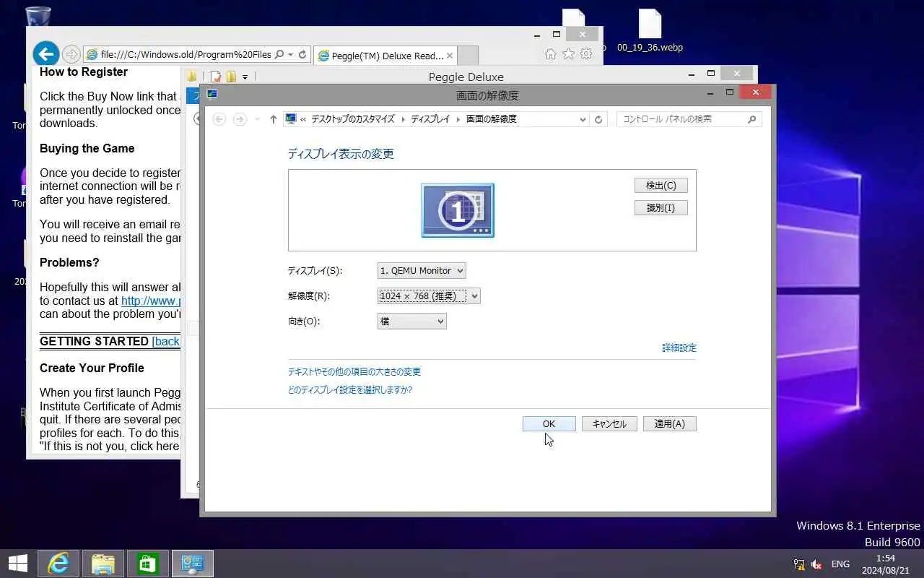Image resolution: width=924 pixels, height=578 pixels.
Task: Expand the control panel address bar dropdown
Action: [x=583, y=120]
